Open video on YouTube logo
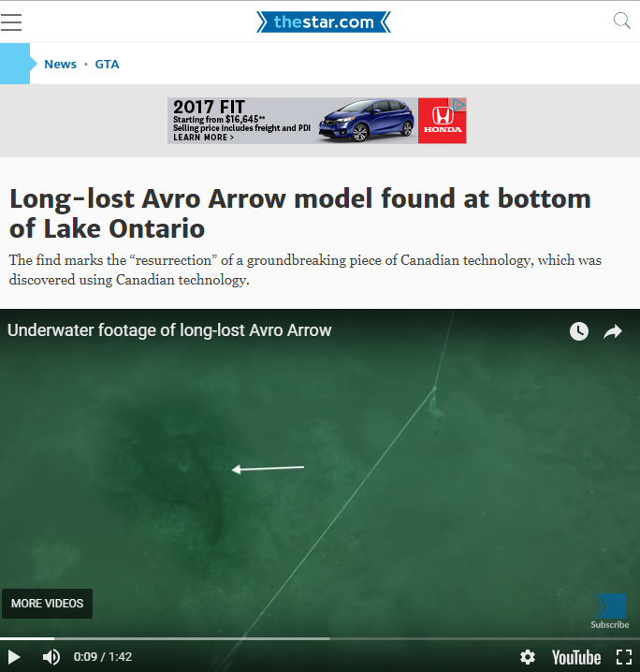The height and width of the screenshot is (672, 640). tap(576, 657)
